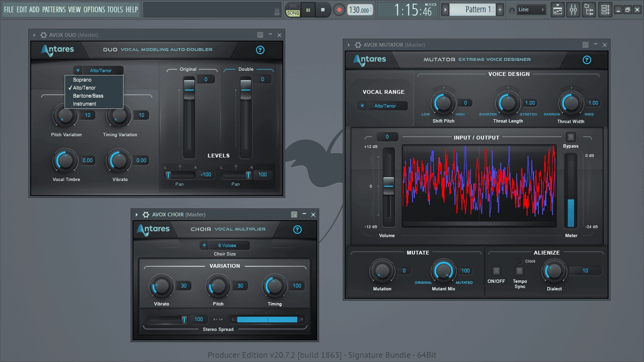The width and height of the screenshot is (644, 362).
Task: Toggle the magnet snap icon
Action: pos(512,10)
